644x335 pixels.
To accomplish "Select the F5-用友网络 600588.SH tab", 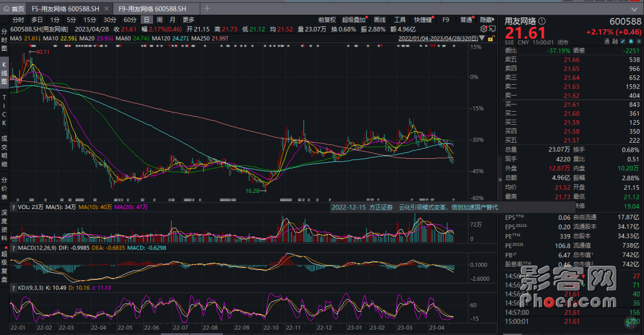I will [x=66, y=8].
